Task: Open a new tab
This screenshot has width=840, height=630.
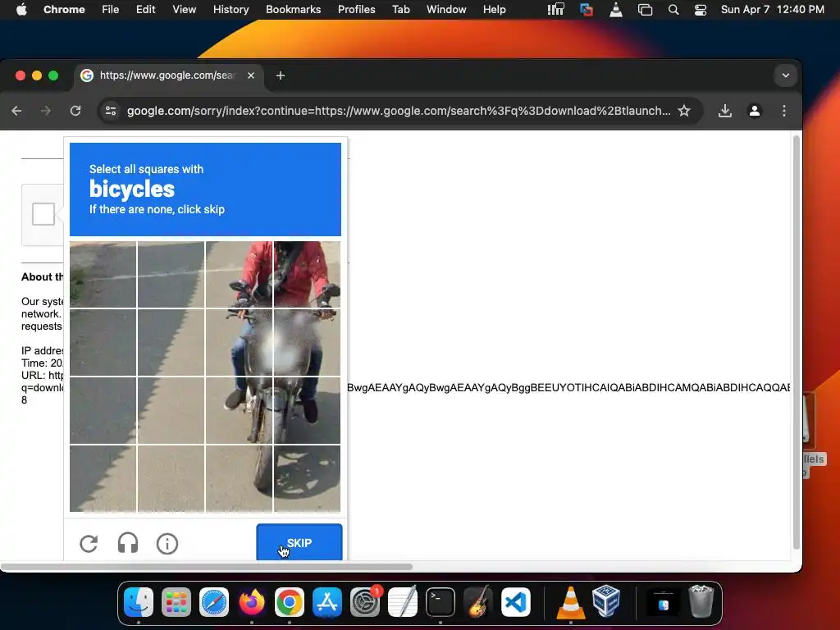Action: click(281, 75)
